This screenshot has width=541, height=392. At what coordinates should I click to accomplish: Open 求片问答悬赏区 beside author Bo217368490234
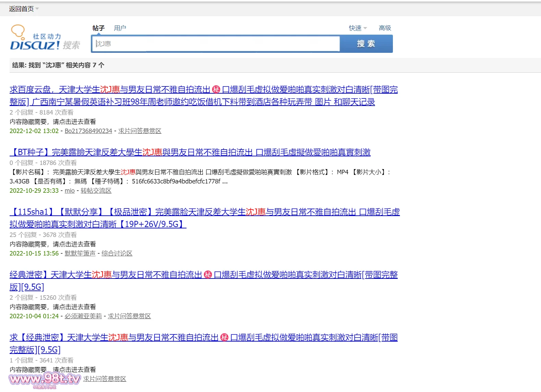pos(140,131)
